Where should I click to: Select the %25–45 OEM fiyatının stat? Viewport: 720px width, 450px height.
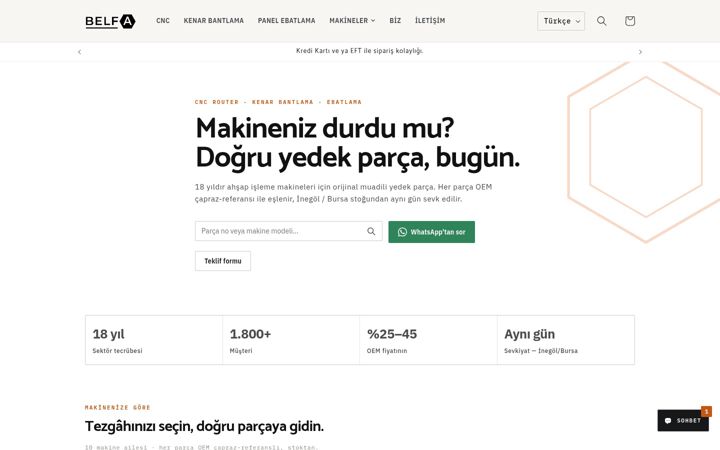point(428,340)
